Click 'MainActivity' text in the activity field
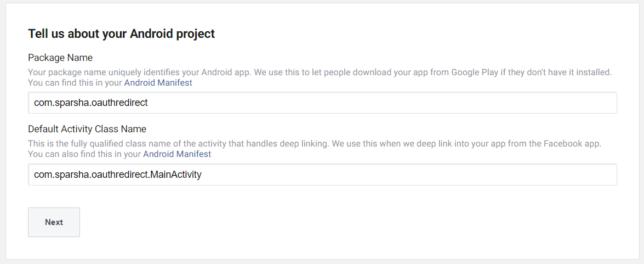 tap(176, 175)
